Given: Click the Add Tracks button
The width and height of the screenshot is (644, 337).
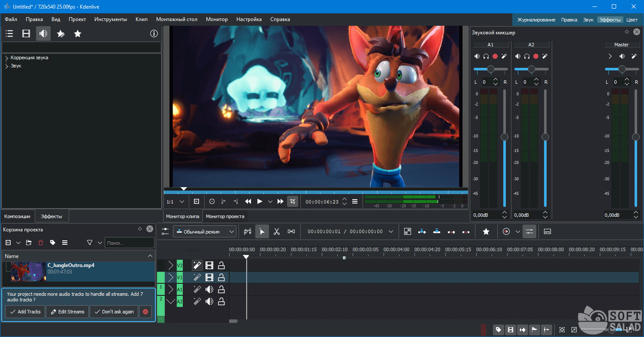Looking at the screenshot, I should (x=25, y=312).
